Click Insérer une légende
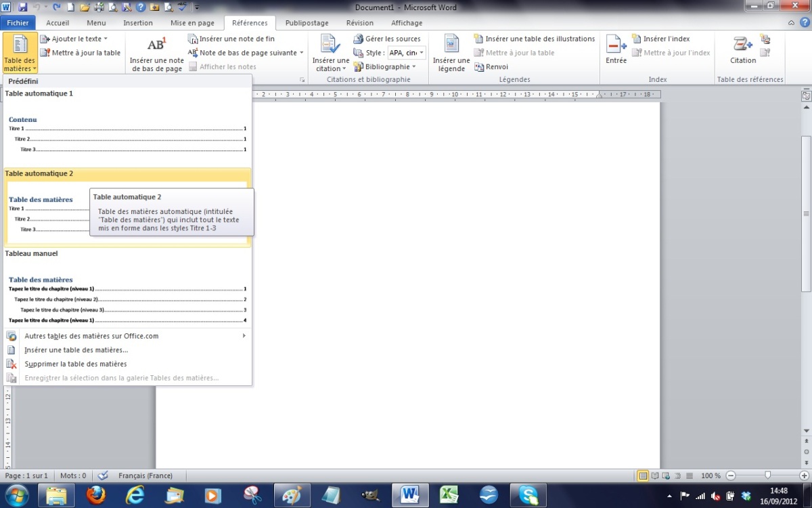The height and width of the screenshot is (508, 812). click(451, 53)
